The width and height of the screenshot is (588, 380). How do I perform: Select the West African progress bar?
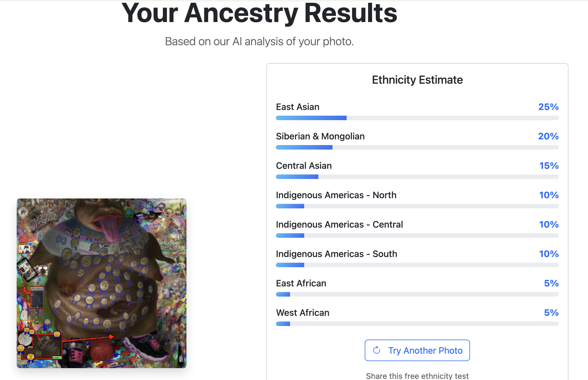tap(417, 324)
